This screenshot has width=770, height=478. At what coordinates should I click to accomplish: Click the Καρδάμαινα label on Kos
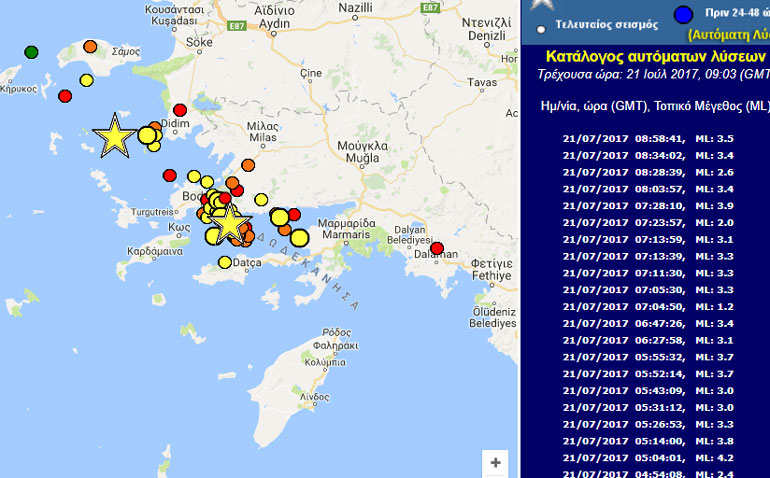(x=155, y=252)
